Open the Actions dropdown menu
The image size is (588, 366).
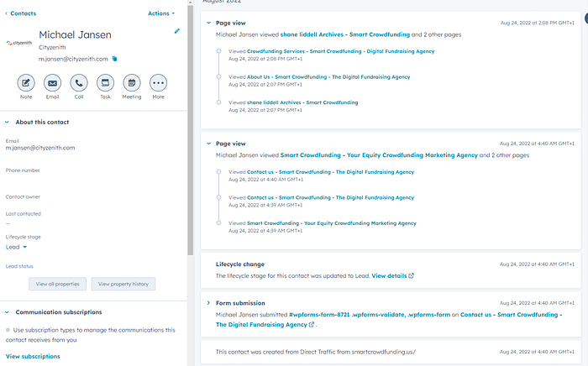coord(161,13)
